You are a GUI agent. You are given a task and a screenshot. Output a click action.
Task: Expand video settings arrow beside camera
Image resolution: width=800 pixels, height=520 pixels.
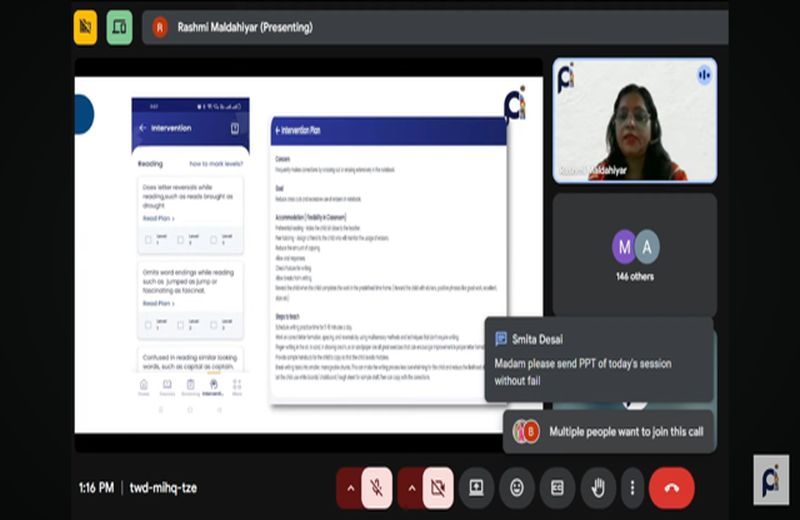[x=411, y=488]
